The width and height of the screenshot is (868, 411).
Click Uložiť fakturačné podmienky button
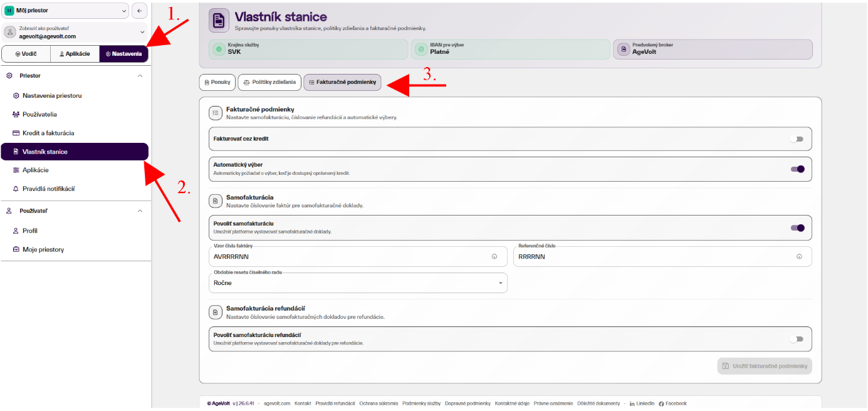(x=765, y=366)
